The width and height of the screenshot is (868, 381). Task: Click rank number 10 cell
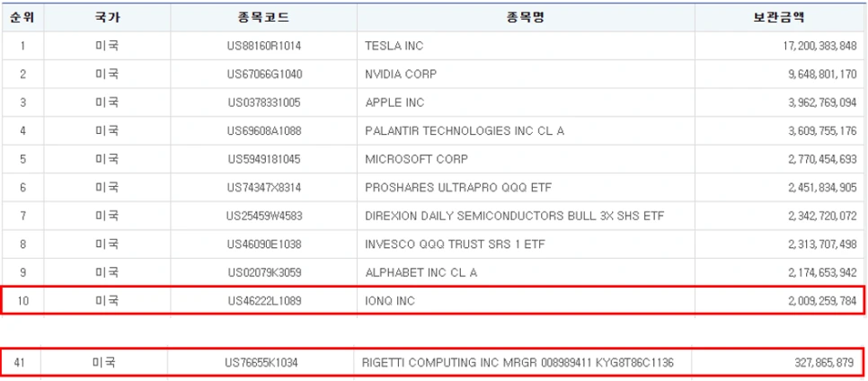pyautogui.click(x=22, y=301)
